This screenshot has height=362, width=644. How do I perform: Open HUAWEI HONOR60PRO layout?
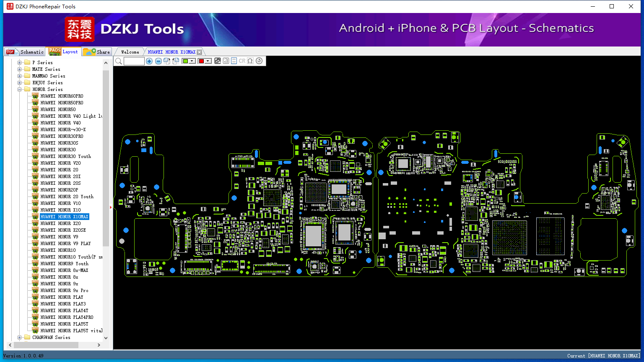pyautogui.click(x=62, y=96)
